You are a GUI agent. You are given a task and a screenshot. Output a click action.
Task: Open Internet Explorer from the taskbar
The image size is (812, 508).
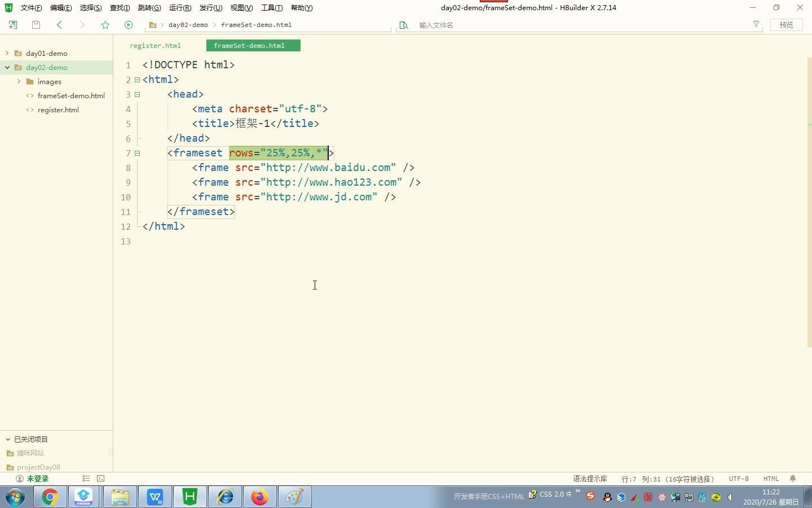[225, 497]
